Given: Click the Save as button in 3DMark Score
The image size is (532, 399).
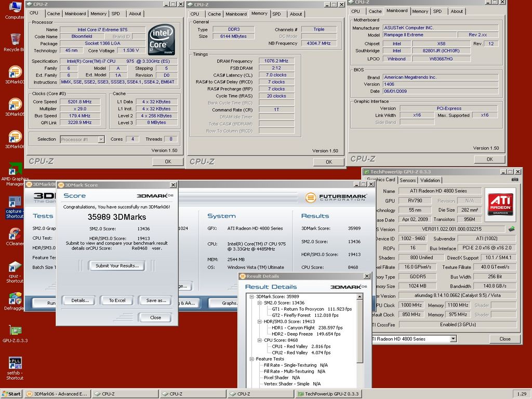Looking at the screenshot, I should click(x=156, y=300).
